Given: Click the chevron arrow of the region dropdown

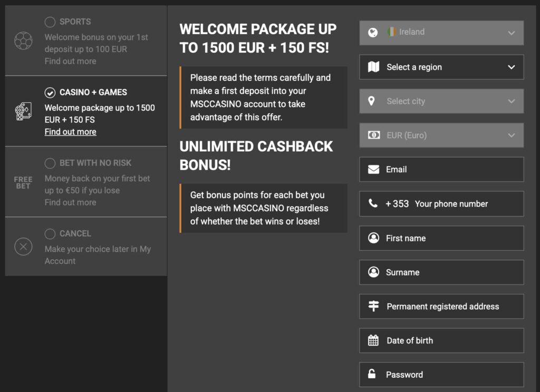Looking at the screenshot, I should (512, 67).
